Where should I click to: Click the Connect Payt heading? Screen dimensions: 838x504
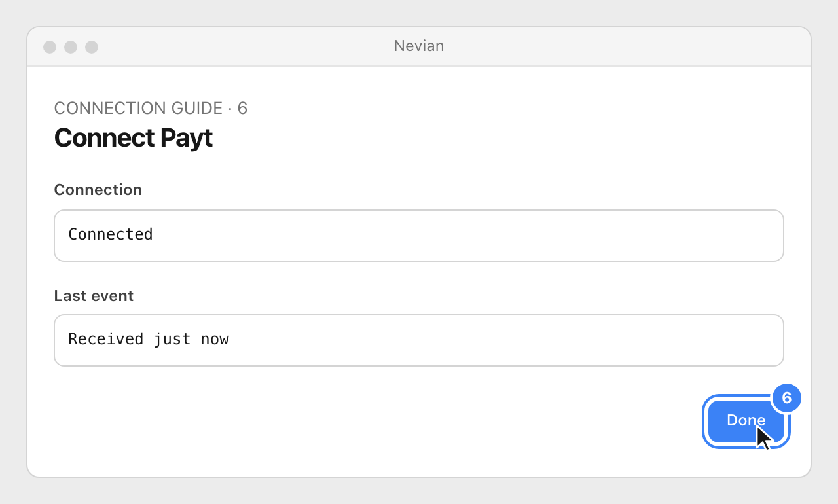pos(134,138)
